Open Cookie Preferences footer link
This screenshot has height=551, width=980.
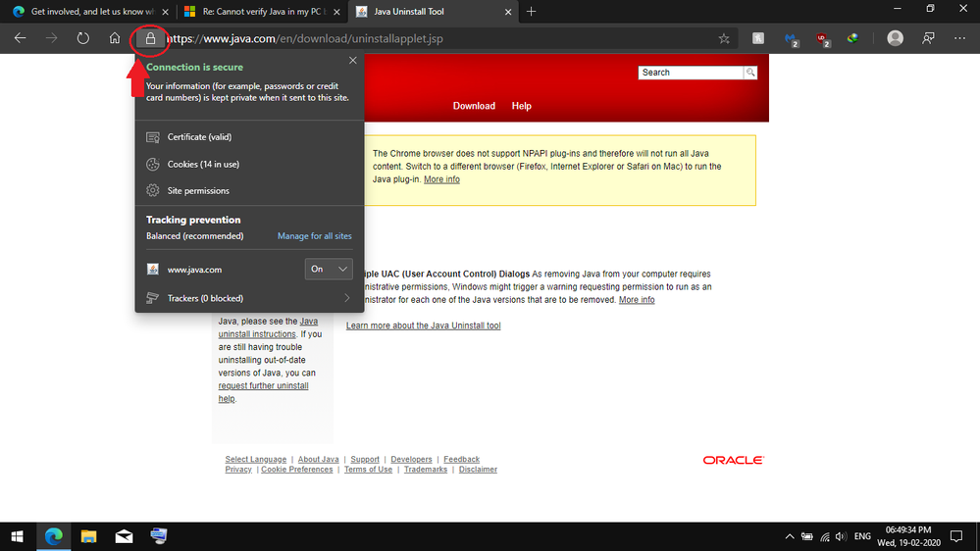297,470
